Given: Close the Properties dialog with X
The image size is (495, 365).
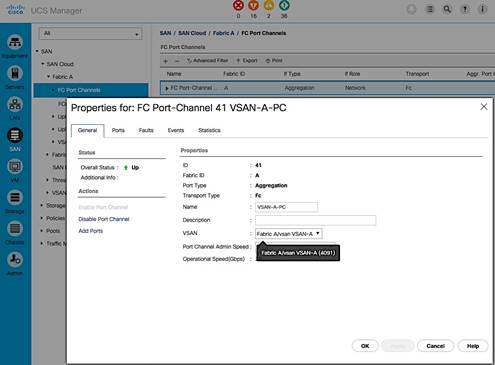Looking at the screenshot, I should pyautogui.click(x=484, y=107).
